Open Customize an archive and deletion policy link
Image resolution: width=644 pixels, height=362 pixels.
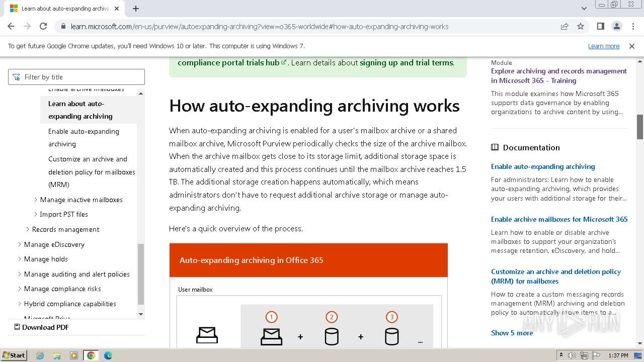[556, 277]
